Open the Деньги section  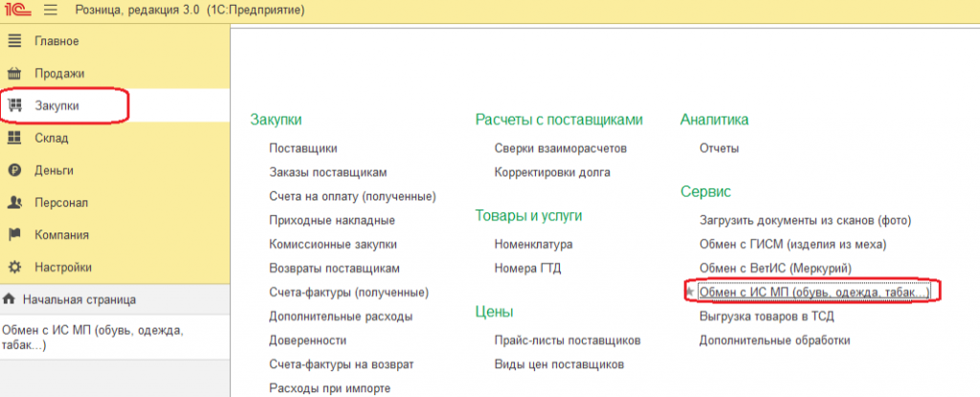(115, 170)
